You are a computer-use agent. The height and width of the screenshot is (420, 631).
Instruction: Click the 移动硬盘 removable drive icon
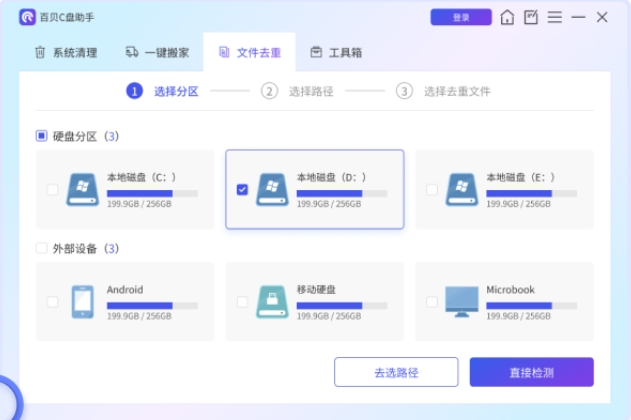[272, 302]
